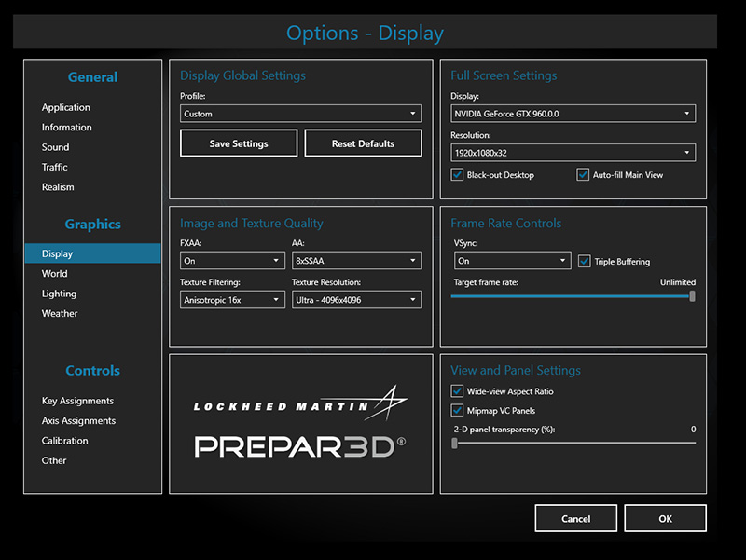This screenshot has height=560, width=746.
Task: Open the VSync dropdown
Action: click(x=512, y=261)
